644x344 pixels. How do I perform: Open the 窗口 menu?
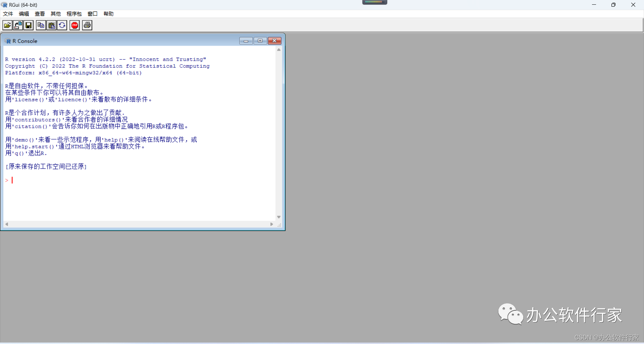point(93,14)
